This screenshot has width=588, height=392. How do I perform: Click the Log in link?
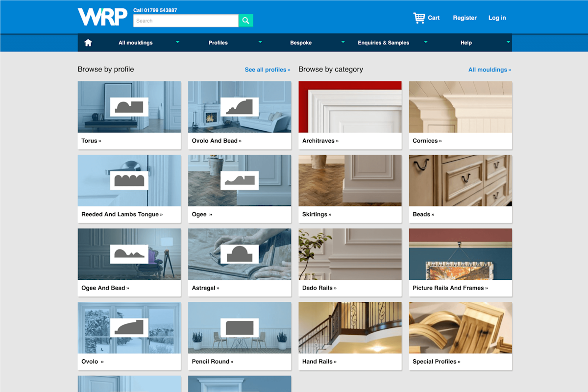pos(497,18)
